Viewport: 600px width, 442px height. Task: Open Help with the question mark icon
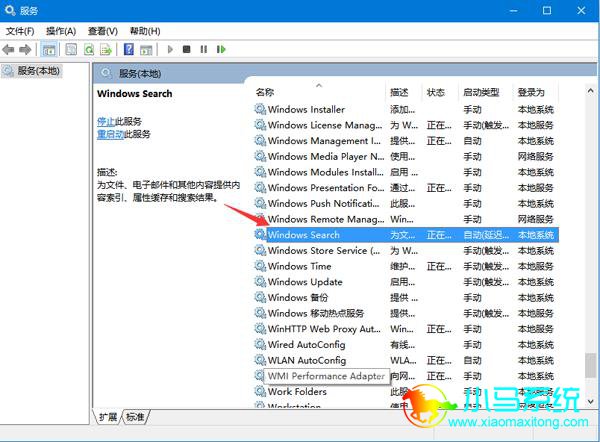point(129,49)
